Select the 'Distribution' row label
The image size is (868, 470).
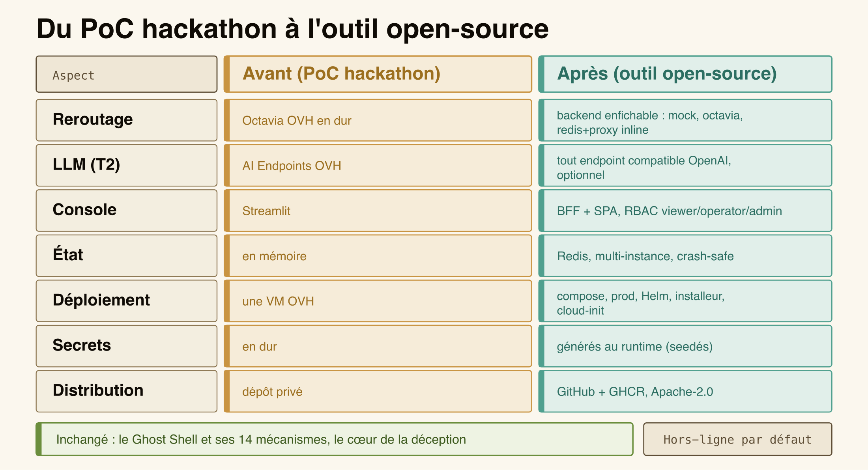point(127,391)
